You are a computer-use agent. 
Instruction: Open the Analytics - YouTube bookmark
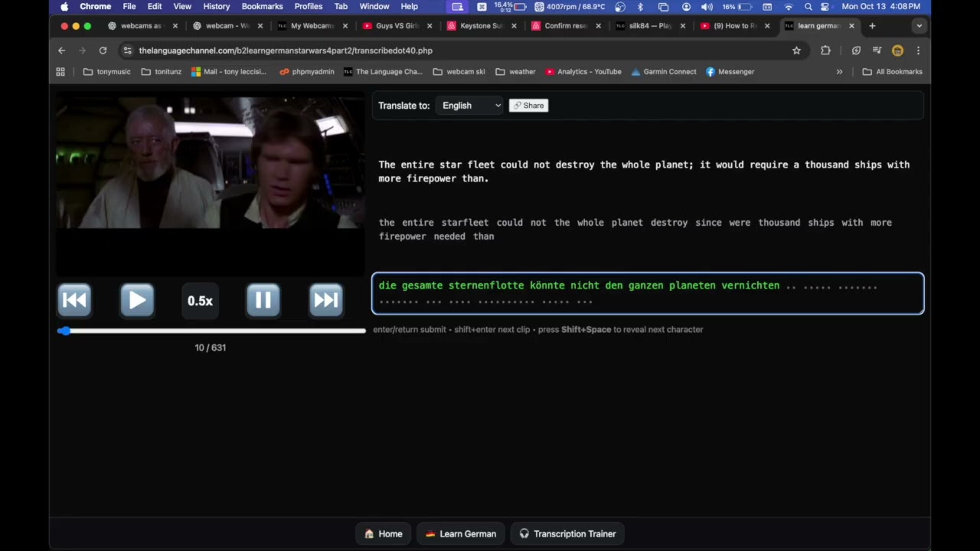[583, 72]
